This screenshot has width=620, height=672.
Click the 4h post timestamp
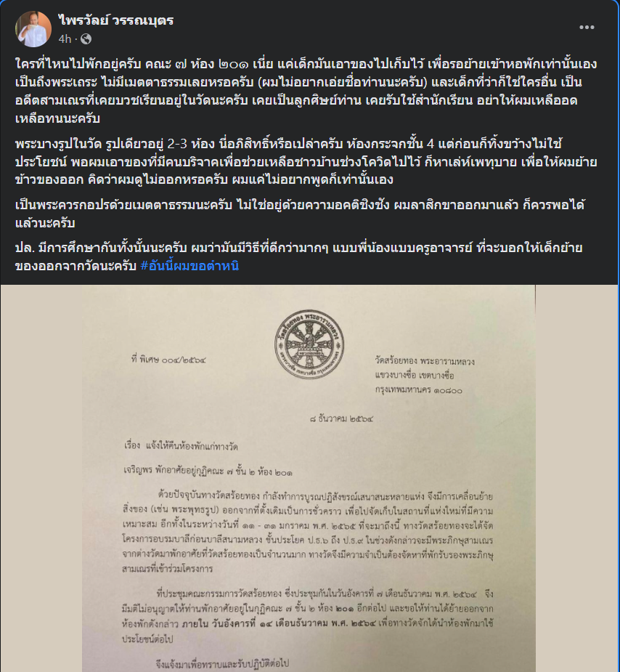[x=65, y=39]
